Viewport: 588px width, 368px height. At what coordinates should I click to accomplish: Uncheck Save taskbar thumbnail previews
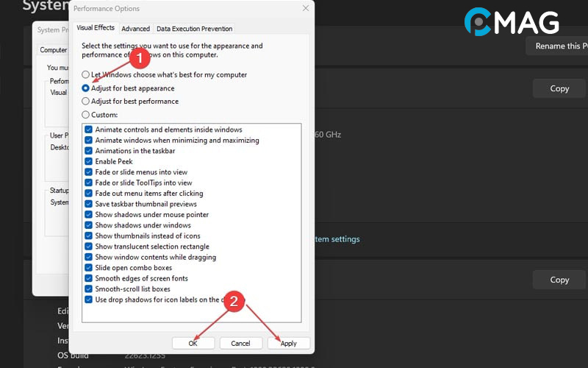click(89, 204)
